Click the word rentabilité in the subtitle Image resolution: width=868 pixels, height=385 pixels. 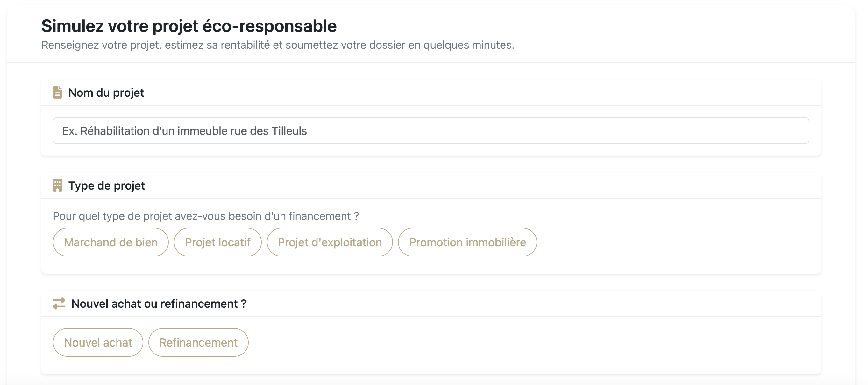(x=245, y=45)
